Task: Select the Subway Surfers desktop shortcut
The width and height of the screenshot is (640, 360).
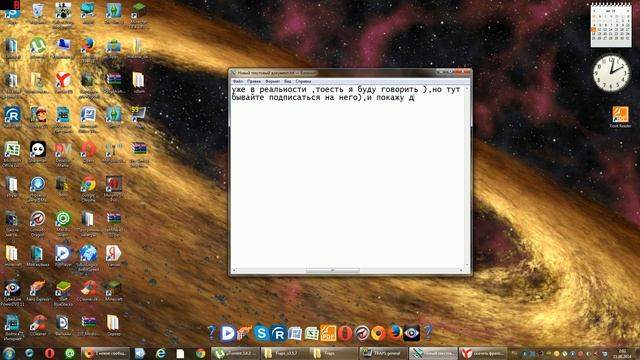Action: click(38, 118)
